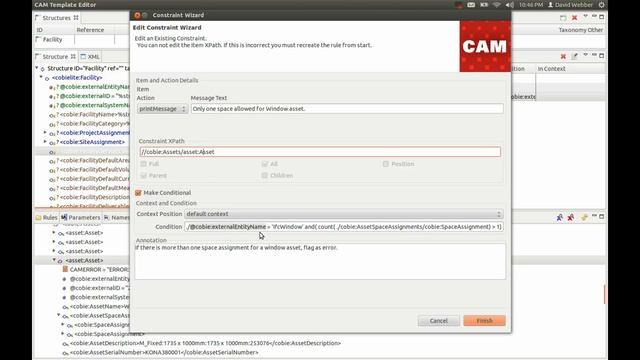This screenshot has height=360, width=640.
Task: Click the Message Text input field
Action: pyautogui.click(x=347, y=109)
